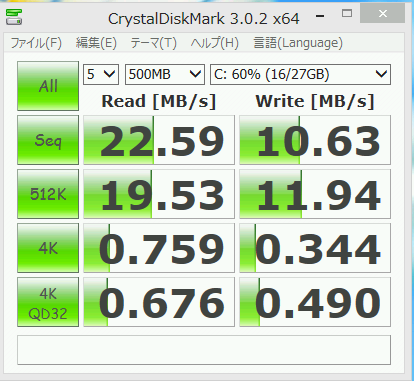Start the Seq benchmark test

point(48,140)
